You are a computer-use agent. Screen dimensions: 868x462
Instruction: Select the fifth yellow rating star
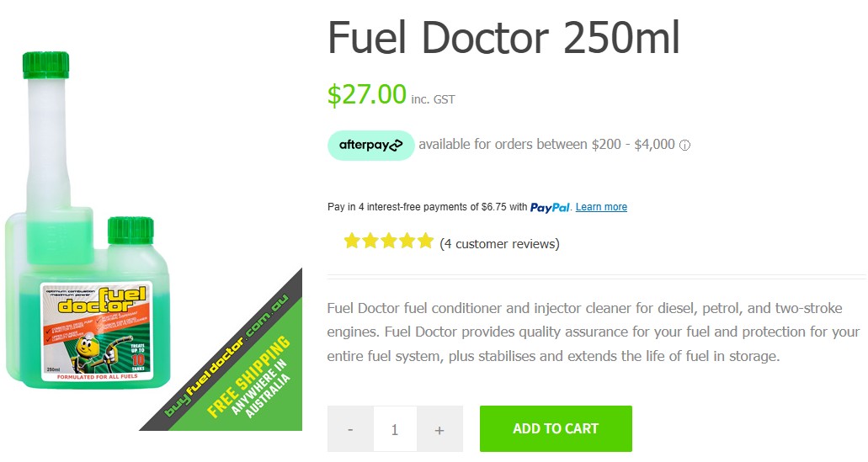pos(425,242)
